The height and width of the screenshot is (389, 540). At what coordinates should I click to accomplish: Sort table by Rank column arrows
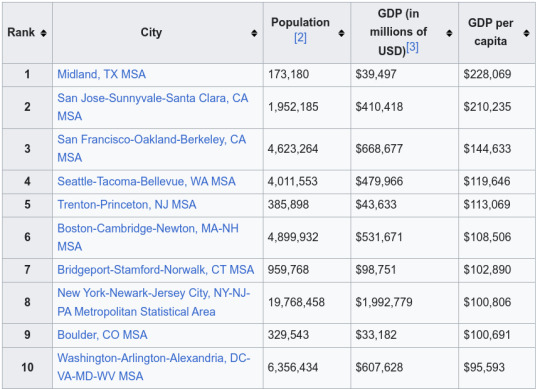43,33
